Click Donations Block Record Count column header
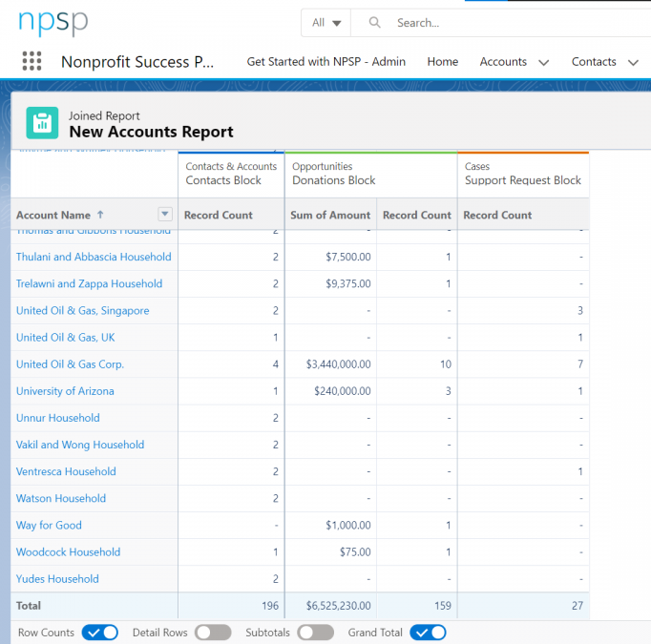Viewport: 651px width, 644px height. 417,215
